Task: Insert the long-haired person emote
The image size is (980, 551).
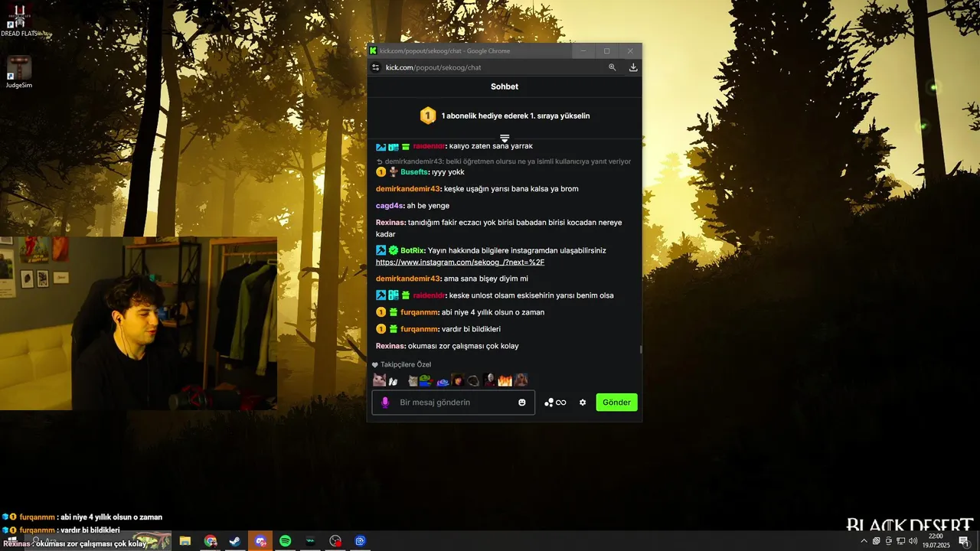Action: point(521,380)
